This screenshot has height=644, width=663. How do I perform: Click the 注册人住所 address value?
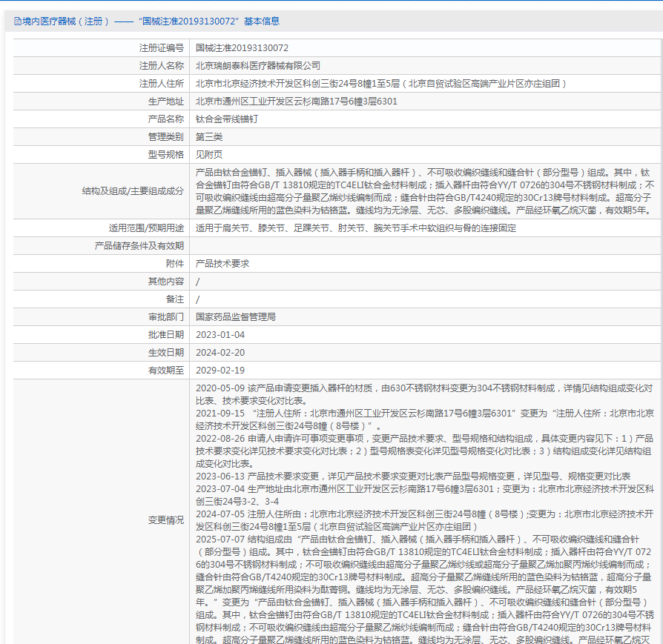click(380, 84)
